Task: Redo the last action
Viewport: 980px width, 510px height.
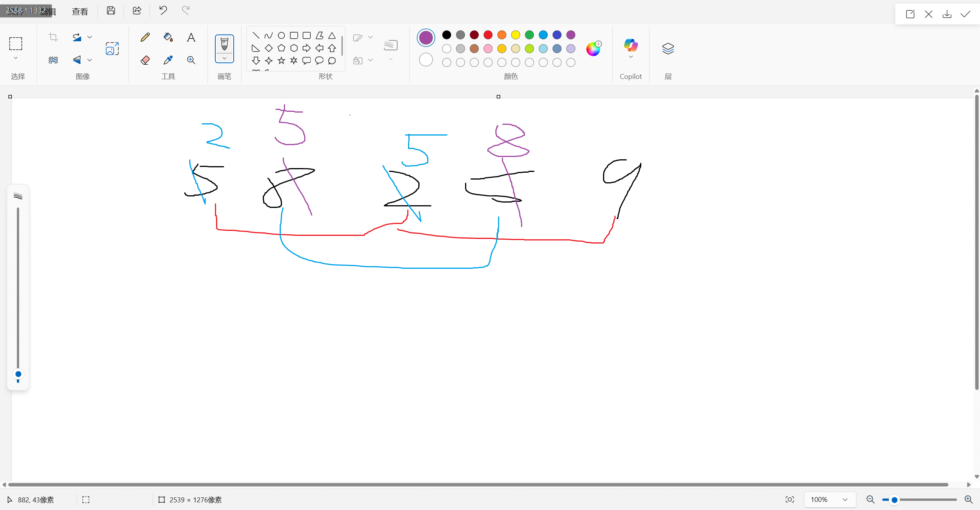Action: point(186,10)
